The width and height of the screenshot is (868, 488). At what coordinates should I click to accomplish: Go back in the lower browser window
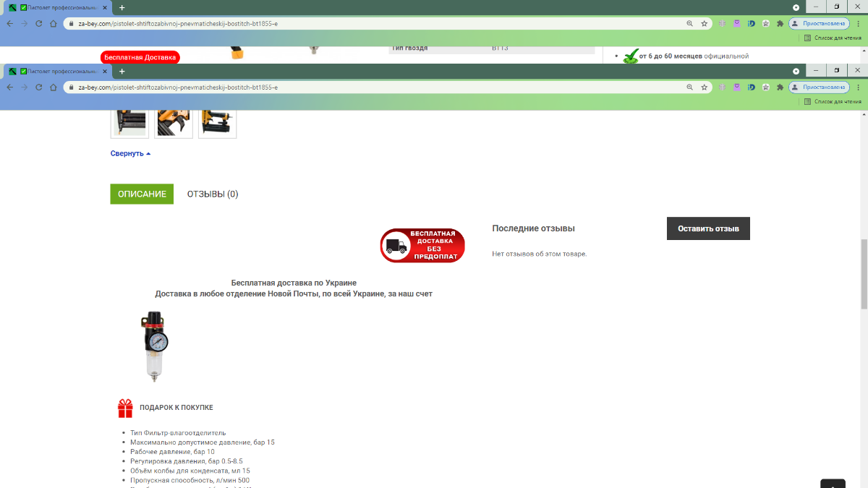[x=10, y=87]
